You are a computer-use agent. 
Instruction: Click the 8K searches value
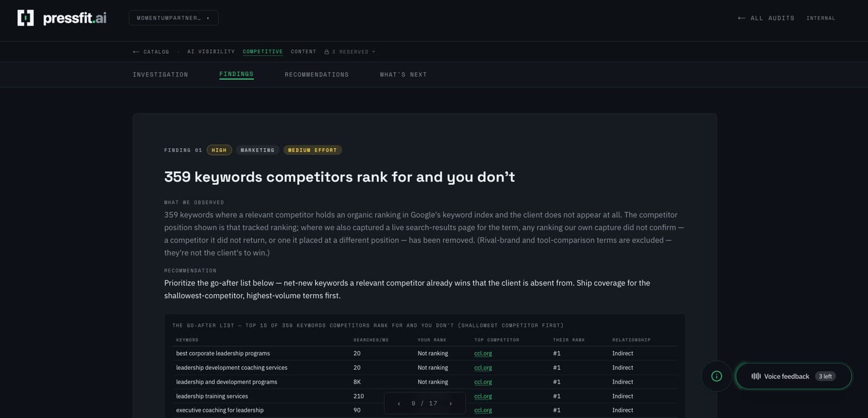tap(357, 382)
